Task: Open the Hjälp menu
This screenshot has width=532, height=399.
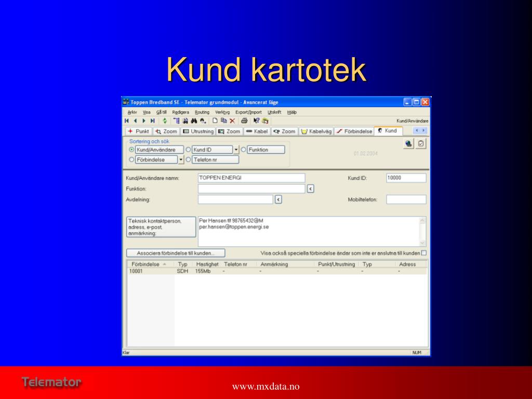Action: (x=292, y=112)
